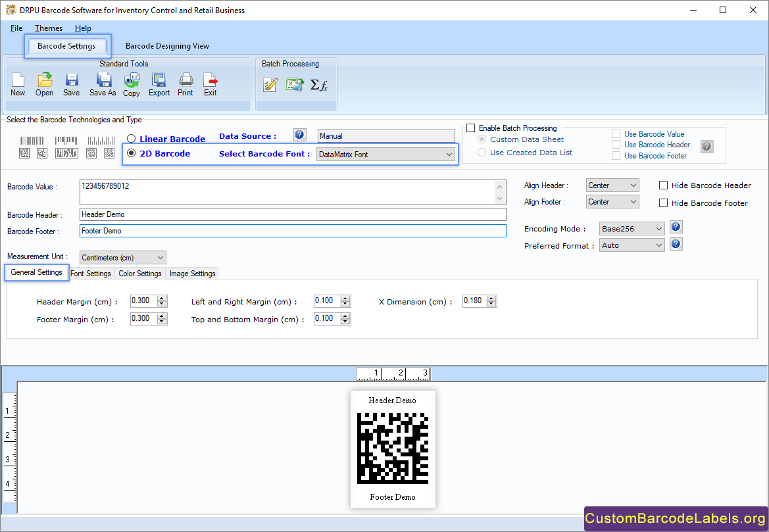Open help for Preferred Format
This screenshot has height=532, width=769.
point(676,244)
